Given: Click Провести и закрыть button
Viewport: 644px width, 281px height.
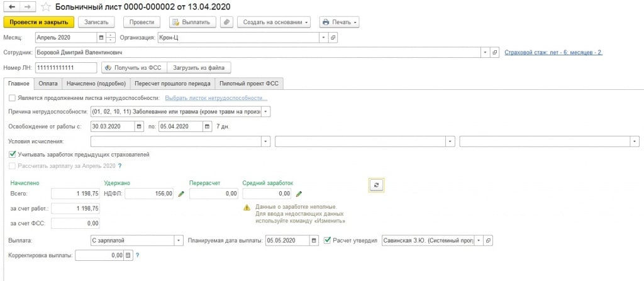Looking at the screenshot, I should pyautogui.click(x=39, y=22).
